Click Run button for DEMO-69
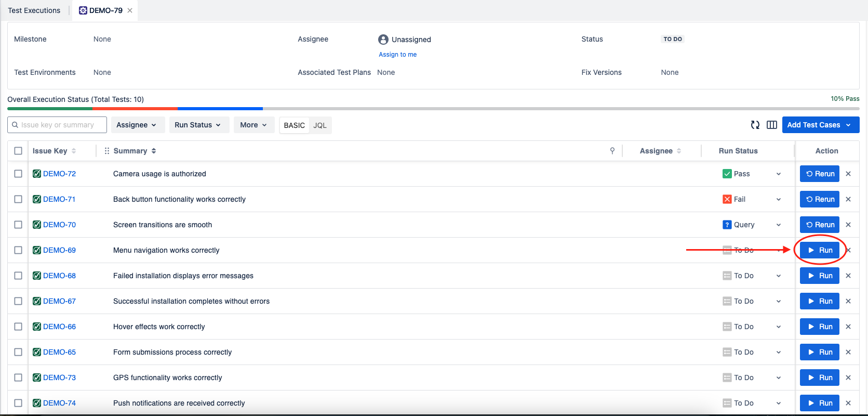868x416 pixels. pyautogui.click(x=820, y=250)
